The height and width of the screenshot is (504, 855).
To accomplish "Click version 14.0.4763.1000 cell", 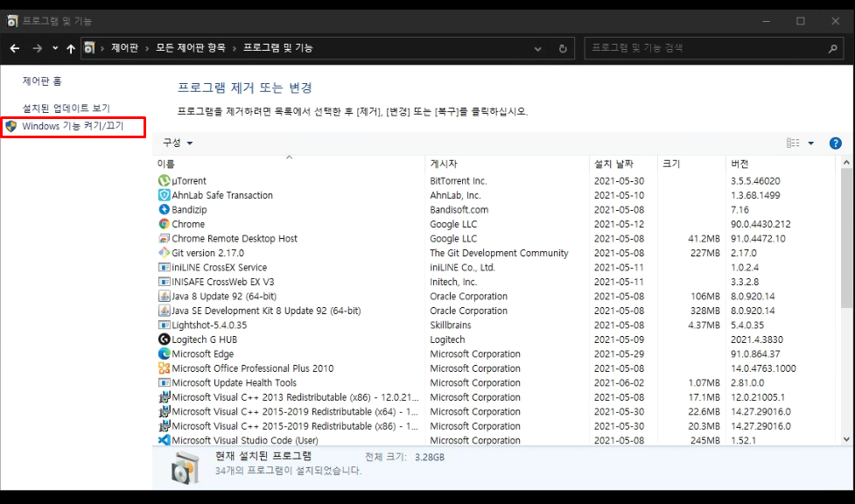I will [763, 368].
